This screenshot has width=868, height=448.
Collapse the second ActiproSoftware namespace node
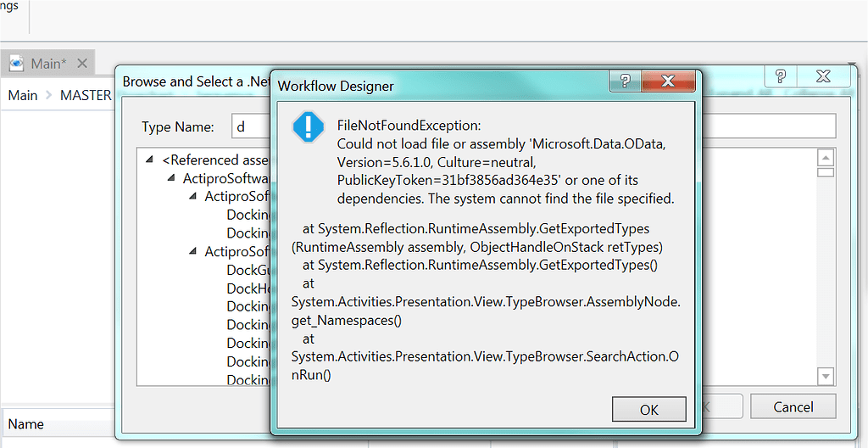pos(192,251)
